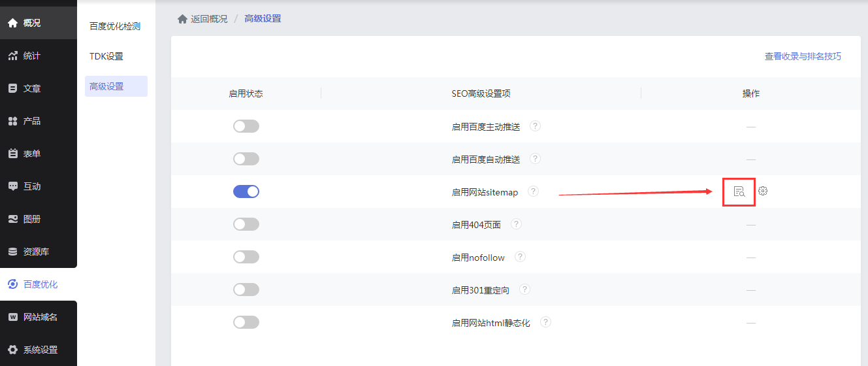Click the calendar icon beside 表单

[x=12, y=154]
